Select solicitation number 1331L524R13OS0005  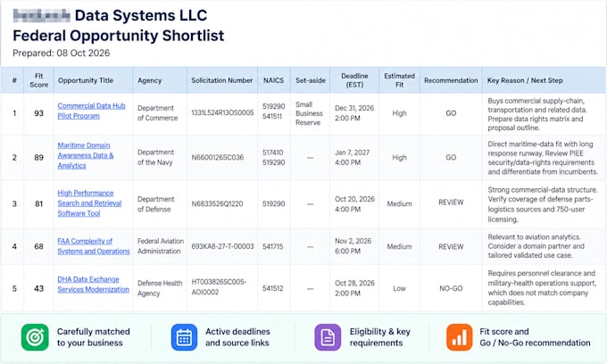point(222,112)
